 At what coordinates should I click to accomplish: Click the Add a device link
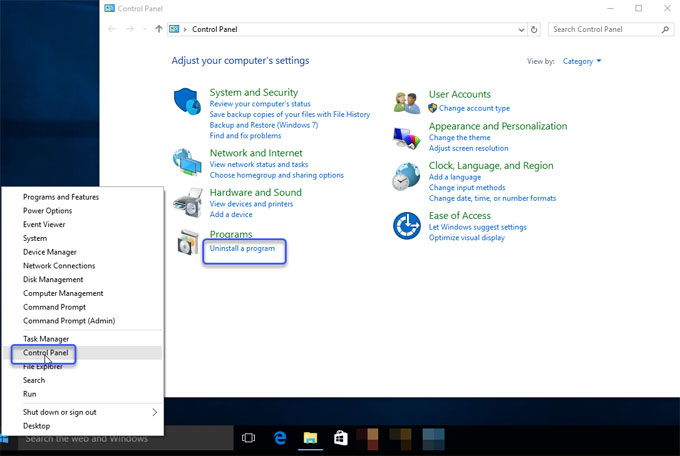(x=231, y=214)
